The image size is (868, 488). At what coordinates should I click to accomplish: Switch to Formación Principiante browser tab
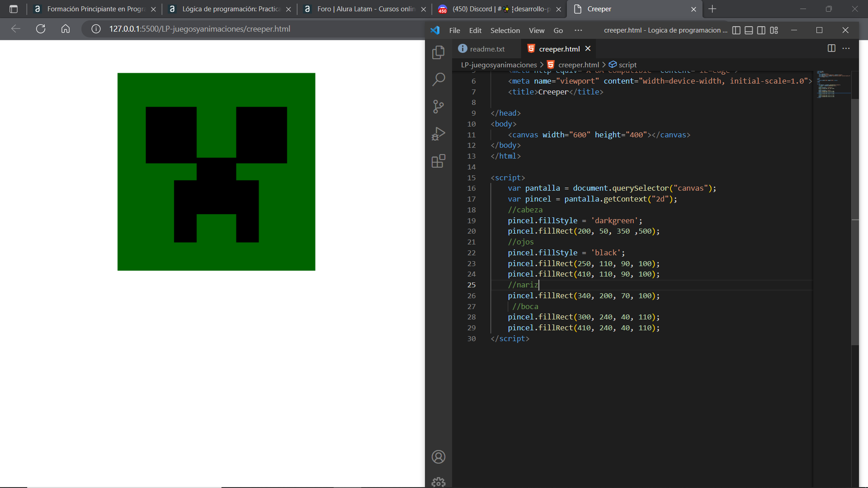click(x=95, y=9)
